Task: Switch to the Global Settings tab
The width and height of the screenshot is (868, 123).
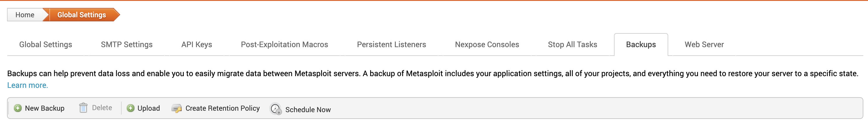Action: coord(45,45)
